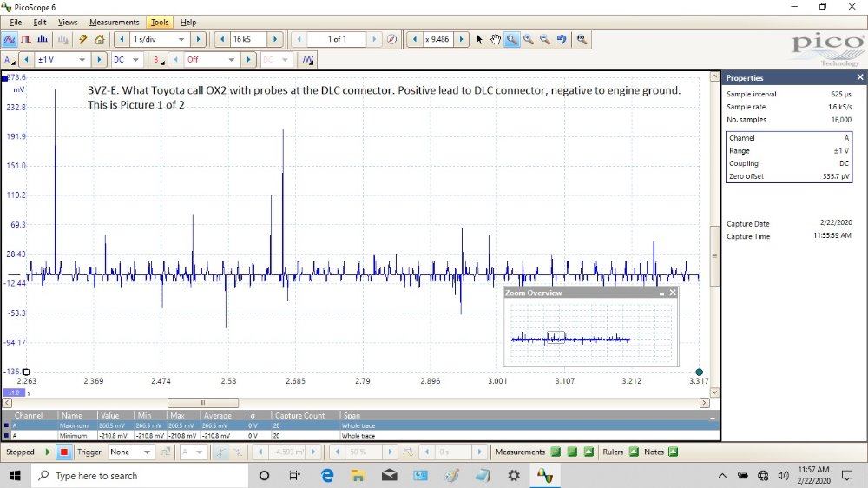Open the File menu
This screenshot has height=488, width=868.
pyautogui.click(x=16, y=23)
